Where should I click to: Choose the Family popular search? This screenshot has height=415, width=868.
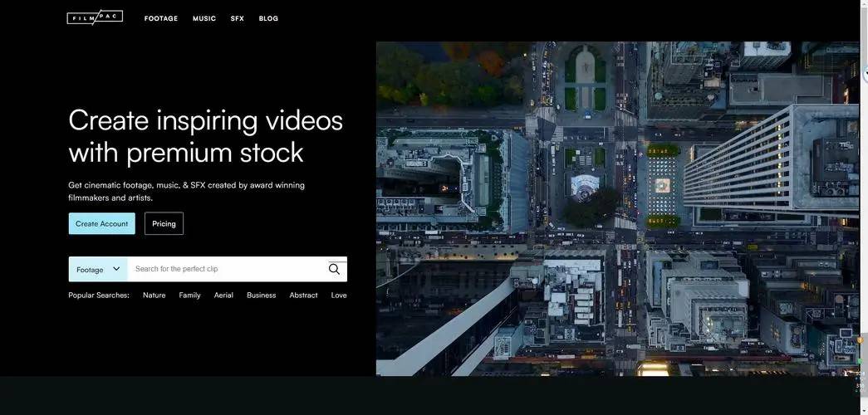(189, 295)
